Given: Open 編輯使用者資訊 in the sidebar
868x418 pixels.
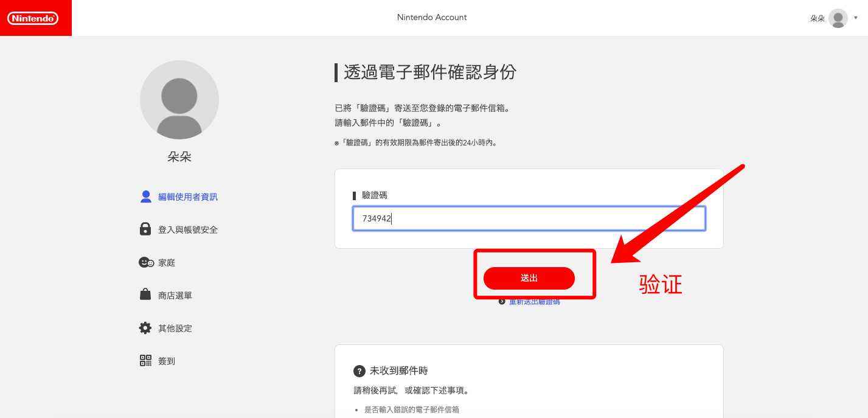Looking at the screenshot, I should [187, 197].
